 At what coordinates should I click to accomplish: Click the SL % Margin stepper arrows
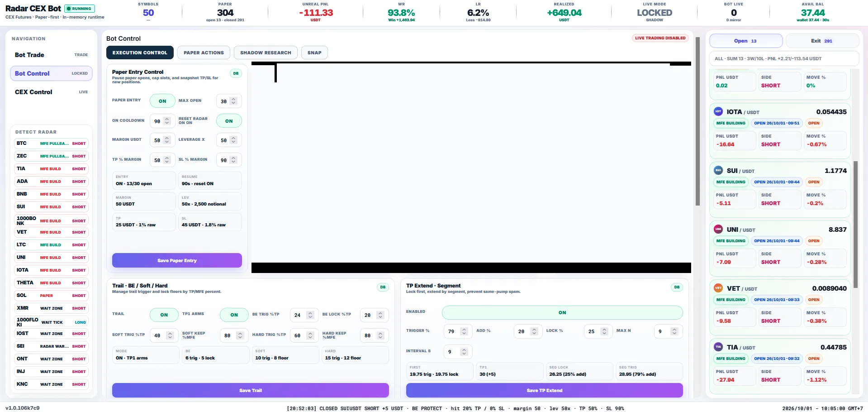pos(233,160)
